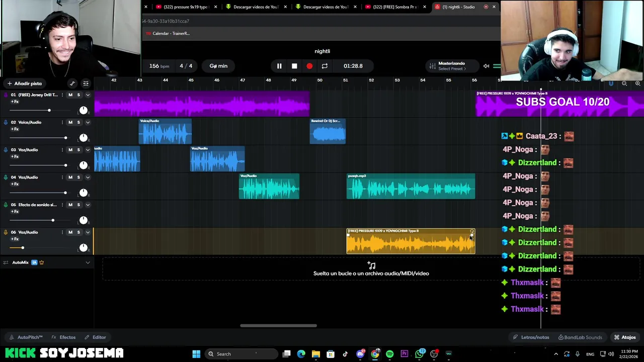
Task: Click the AutoMix crown premium icon
Action: pyautogui.click(x=42, y=262)
